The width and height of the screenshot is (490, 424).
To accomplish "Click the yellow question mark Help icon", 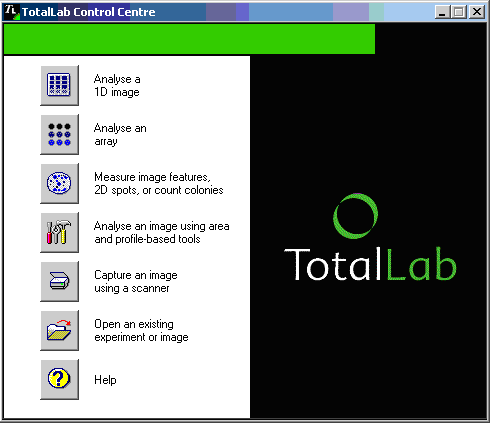I will click(59, 380).
